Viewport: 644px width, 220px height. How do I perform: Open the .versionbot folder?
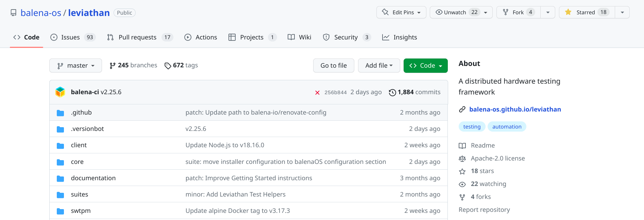point(87,129)
